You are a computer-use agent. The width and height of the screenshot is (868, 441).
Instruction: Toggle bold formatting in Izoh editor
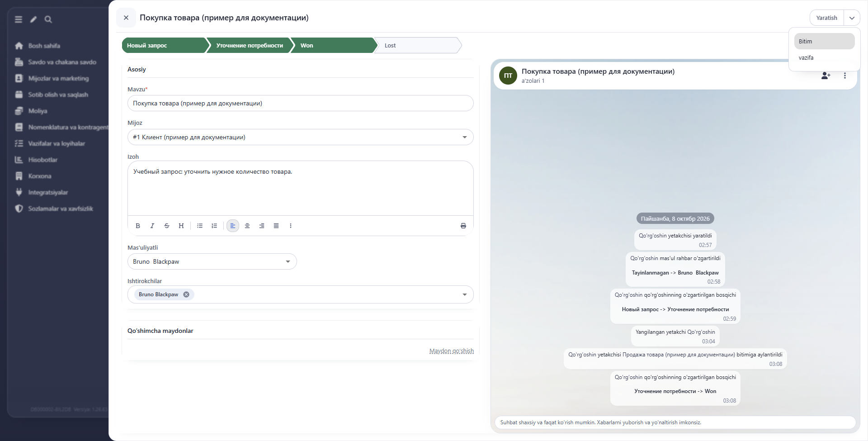[138, 226]
